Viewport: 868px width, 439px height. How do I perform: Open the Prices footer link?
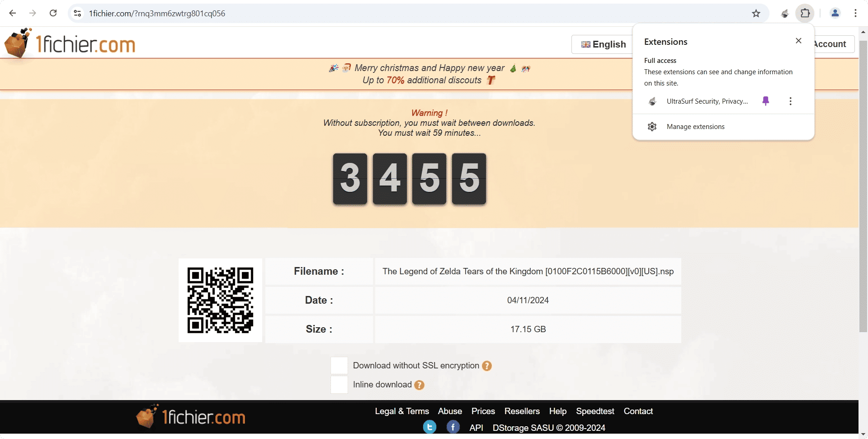483,411
